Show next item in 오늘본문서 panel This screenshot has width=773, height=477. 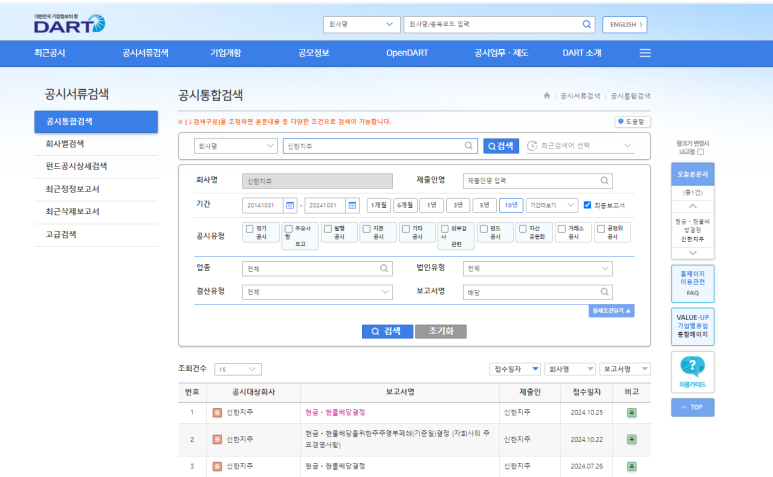pos(693,253)
